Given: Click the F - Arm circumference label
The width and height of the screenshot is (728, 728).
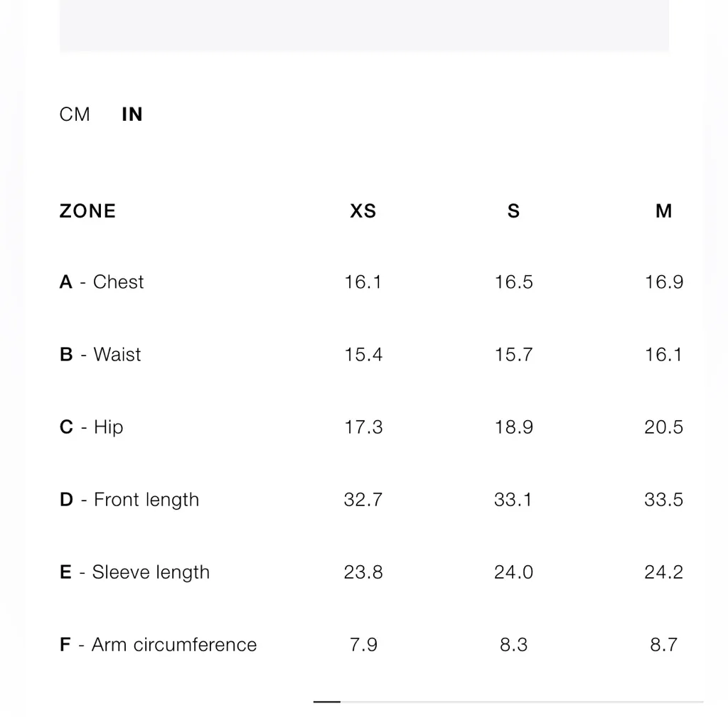Looking at the screenshot, I should tap(158, 645).
